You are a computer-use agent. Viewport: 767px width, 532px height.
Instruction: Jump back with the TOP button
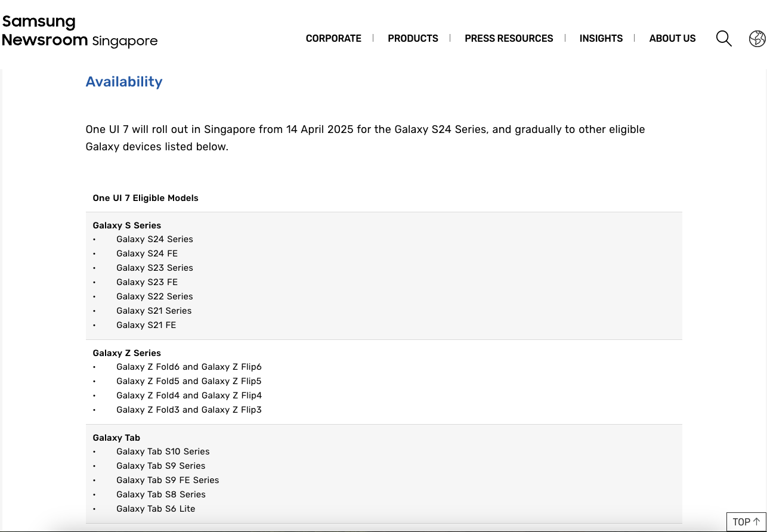tap(746, 522)
